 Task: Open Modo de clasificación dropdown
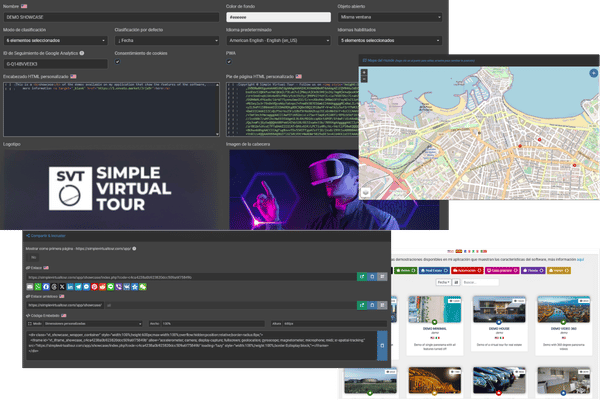pyautogui.click(x=55, y=40)
